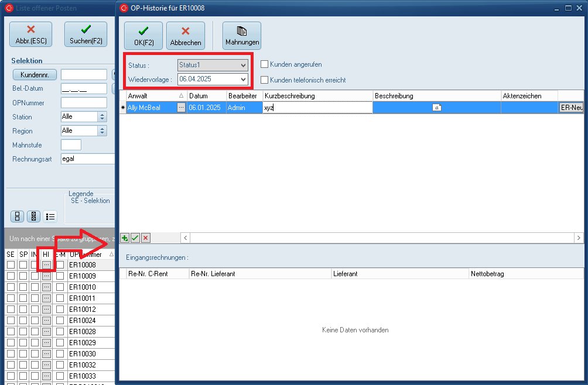The width and height of the screenshot is (588, 385).
Task: Check 'Kunden telefonisch erreicht' option
Action: point(265,80)
